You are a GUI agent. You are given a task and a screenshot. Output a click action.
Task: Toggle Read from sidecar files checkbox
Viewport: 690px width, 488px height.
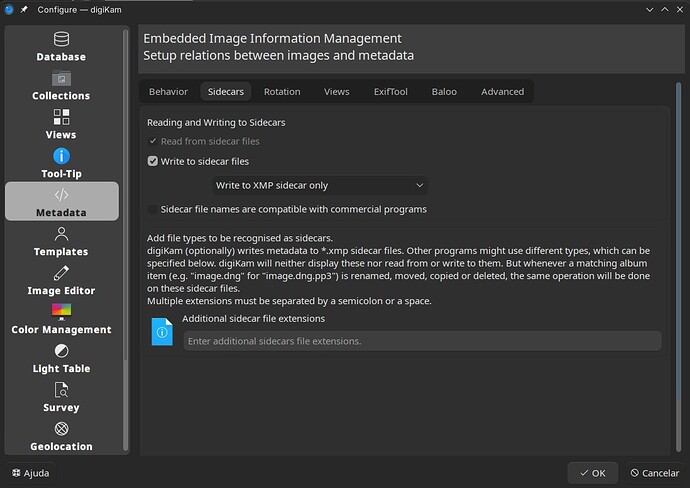[153, 141]
